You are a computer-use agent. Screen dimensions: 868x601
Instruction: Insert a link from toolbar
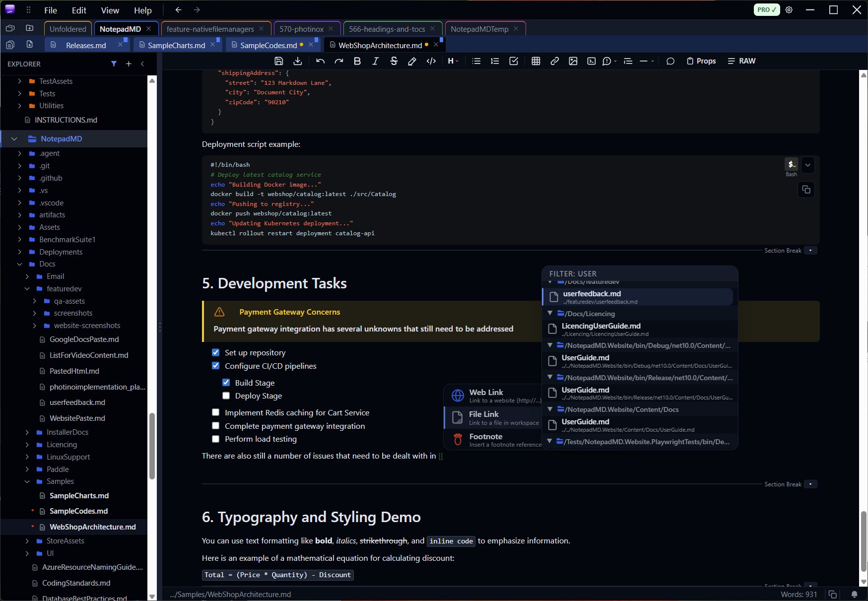[x=555, y=61]
